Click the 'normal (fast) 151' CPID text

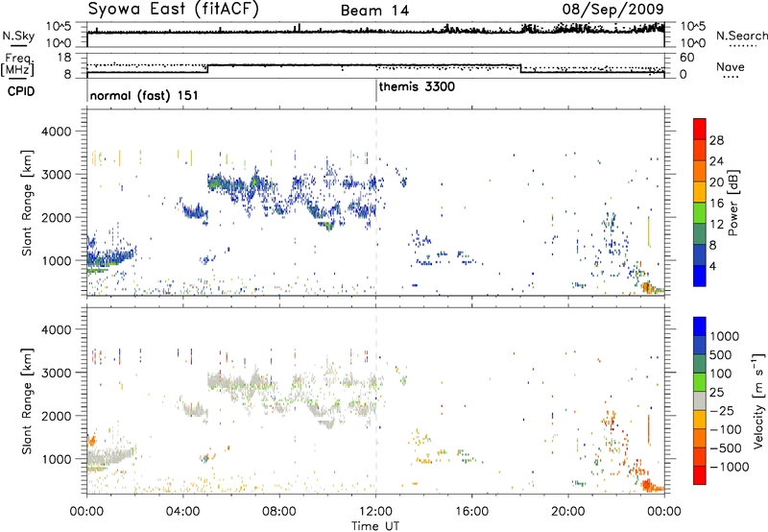pos(144,95)
